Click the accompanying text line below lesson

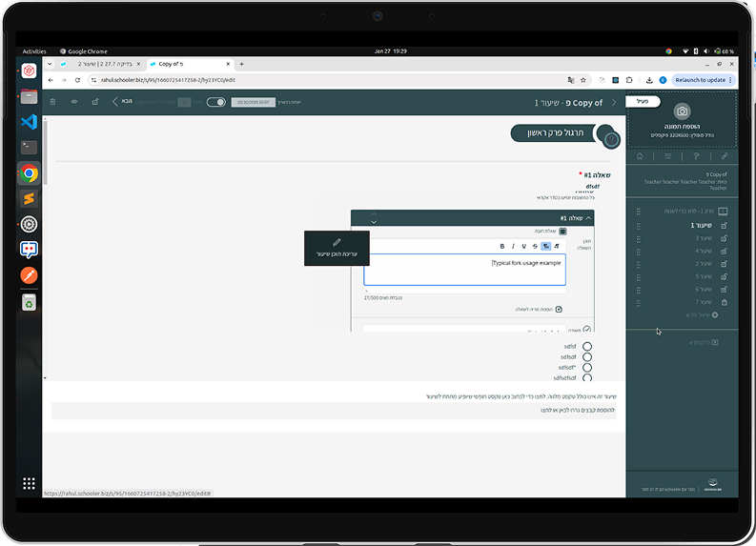pyautogui.click(x=521, y=396)
